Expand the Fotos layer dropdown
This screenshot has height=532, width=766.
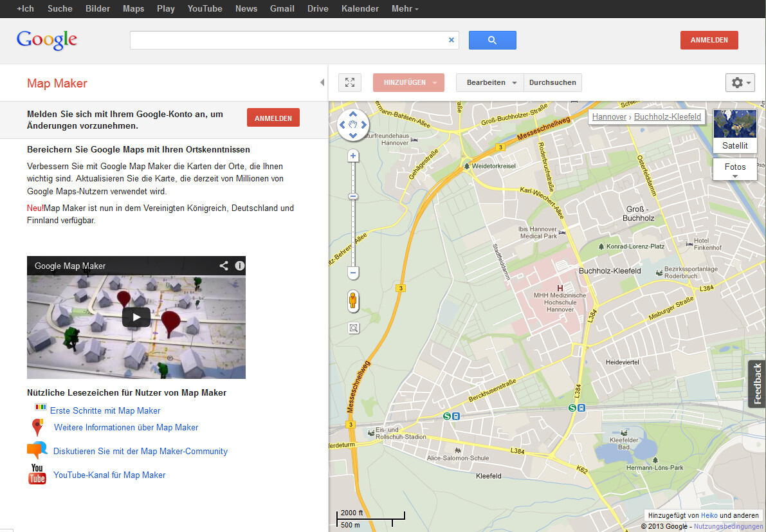pyautogui.click(x=734, y=169)
